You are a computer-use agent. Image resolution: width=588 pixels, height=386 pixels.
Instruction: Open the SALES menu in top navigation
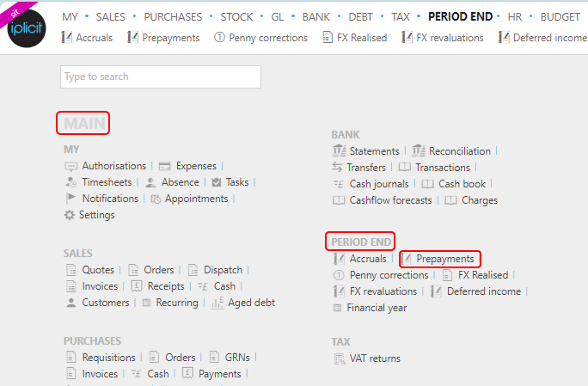pos(110,16)
